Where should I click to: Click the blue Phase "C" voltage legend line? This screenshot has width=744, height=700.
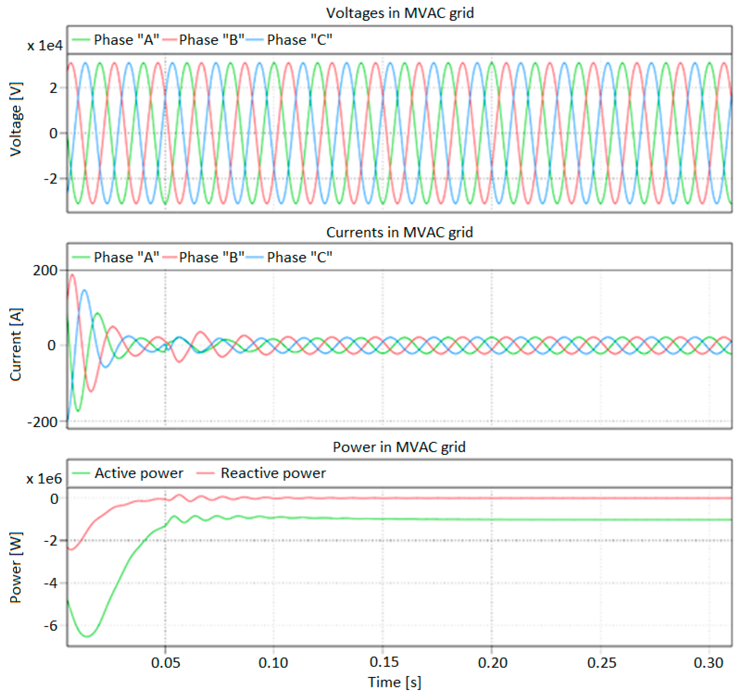(254, 40)
